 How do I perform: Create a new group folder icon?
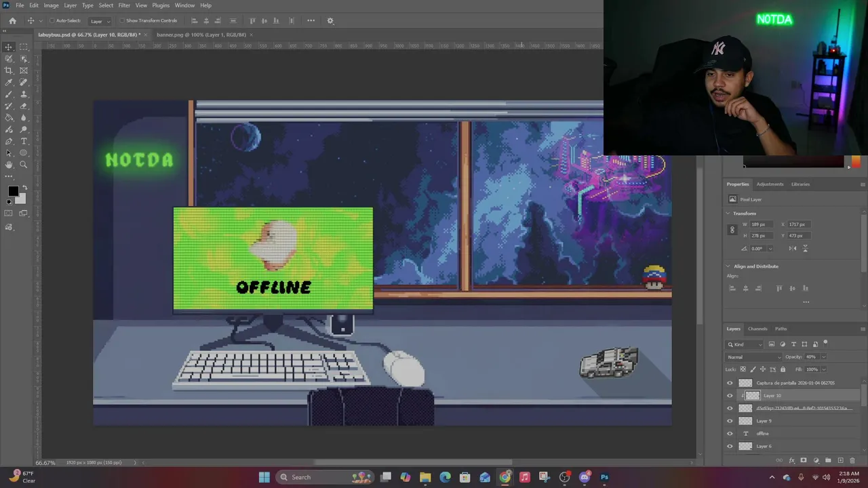pyautogui.click(x=828, y=460)
